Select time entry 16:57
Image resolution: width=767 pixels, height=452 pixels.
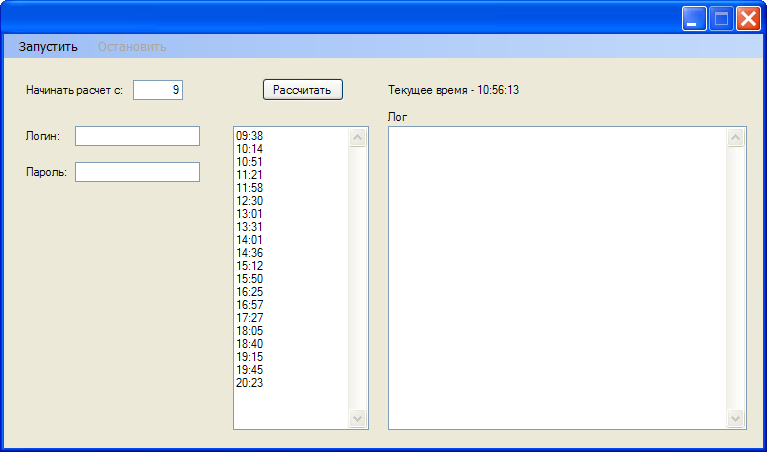pyautogui.click(x=249, y=305)
